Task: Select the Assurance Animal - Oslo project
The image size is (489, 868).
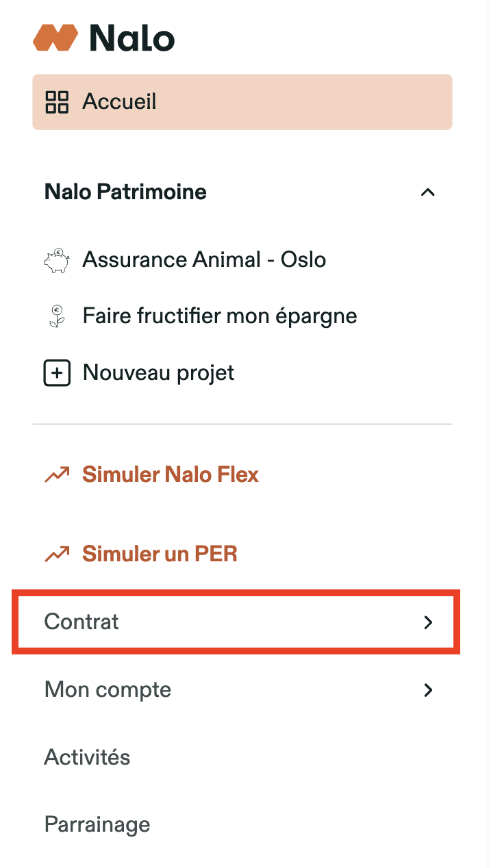Action: [204, 260]
